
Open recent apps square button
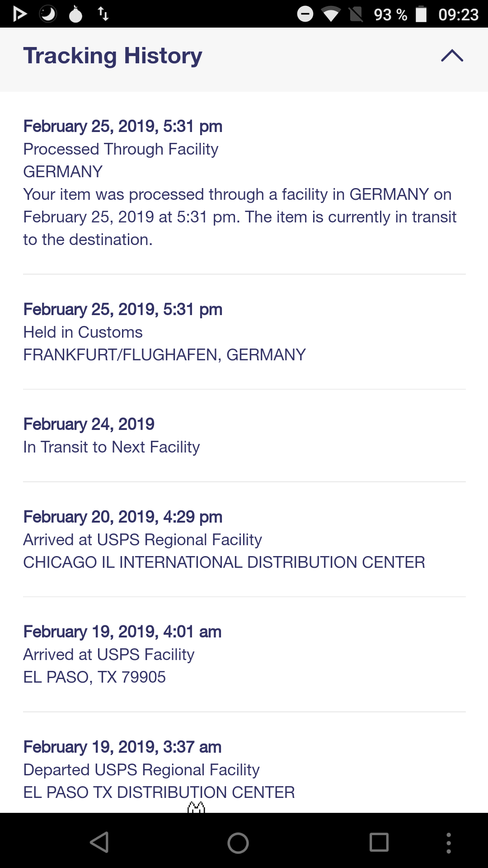[x=379, y=842]
